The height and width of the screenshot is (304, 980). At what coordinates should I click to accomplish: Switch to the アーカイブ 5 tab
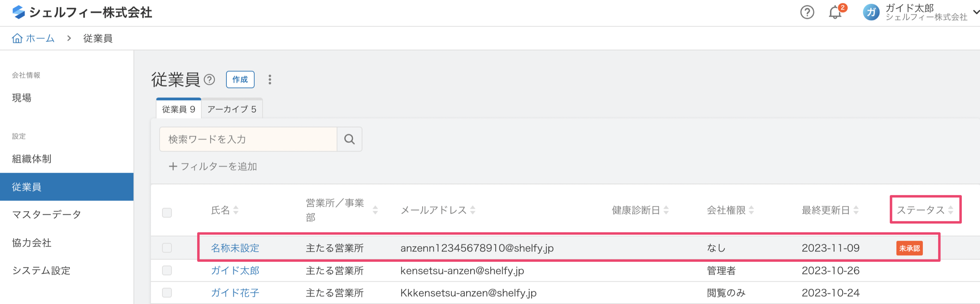232,109
